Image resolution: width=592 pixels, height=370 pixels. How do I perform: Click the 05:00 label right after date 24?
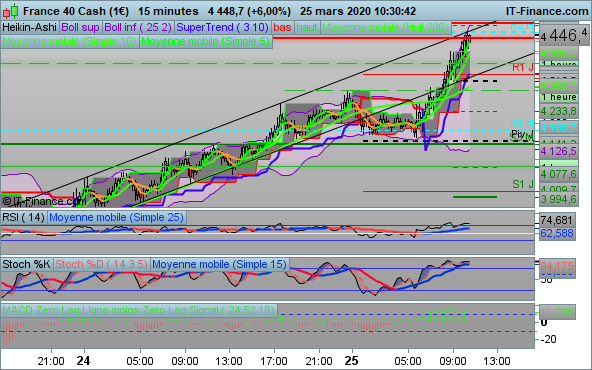pos(140,361)
